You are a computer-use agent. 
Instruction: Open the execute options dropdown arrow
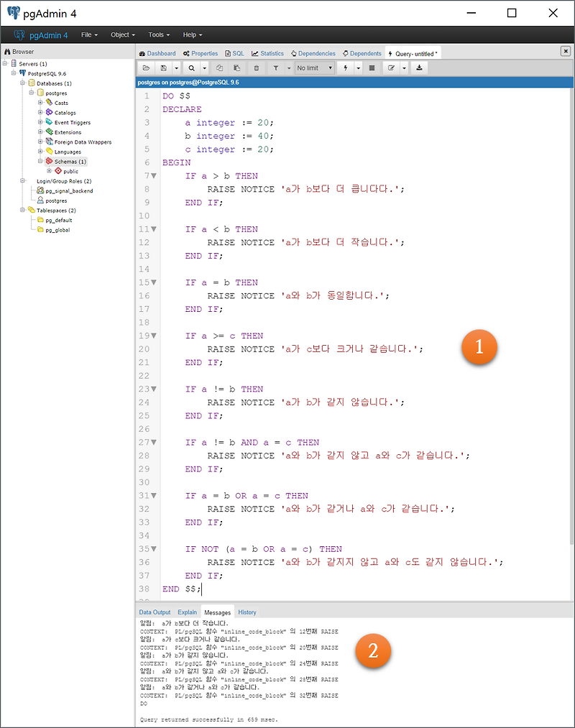click(358, 68)
